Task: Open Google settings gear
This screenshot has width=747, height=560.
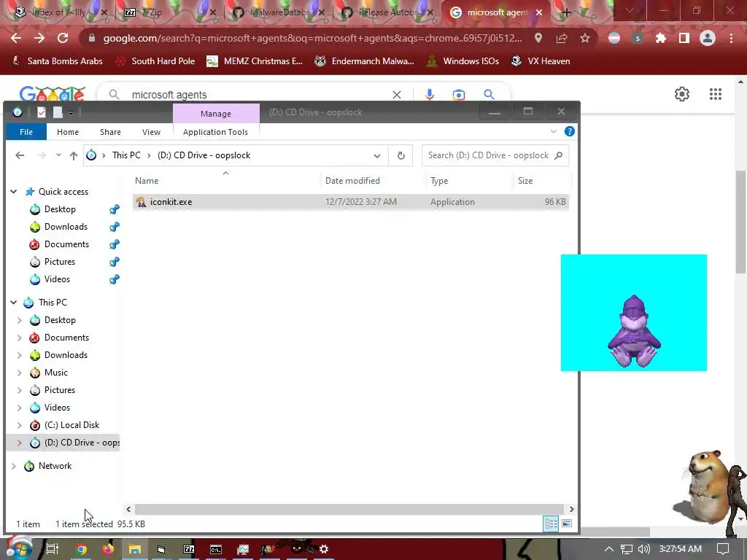Action: (682, 94)
